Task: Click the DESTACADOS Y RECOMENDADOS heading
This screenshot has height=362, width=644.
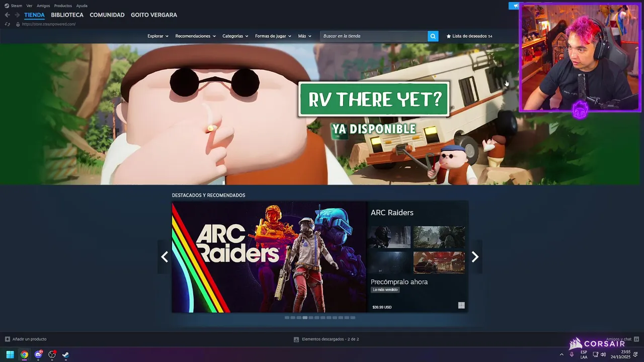Action: click(x=208, y=195)
